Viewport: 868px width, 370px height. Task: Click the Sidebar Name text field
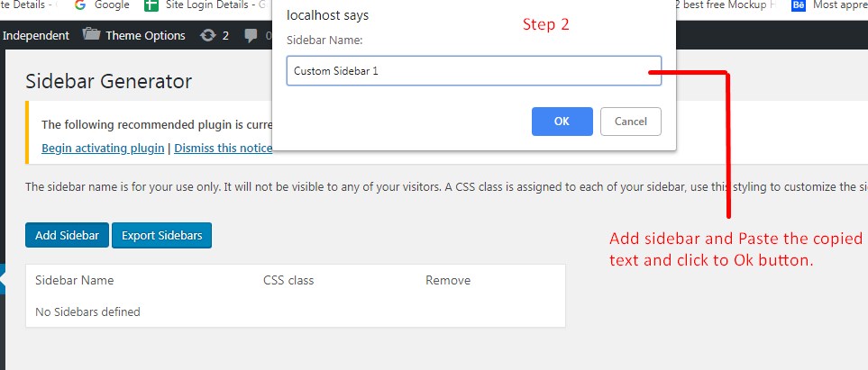click(x=473, y=71)
